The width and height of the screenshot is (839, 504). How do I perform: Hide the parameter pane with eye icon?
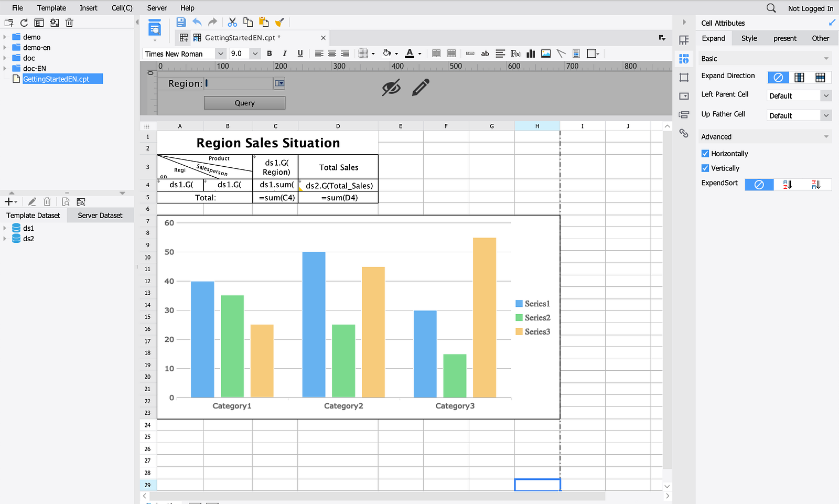(x=391, y=88)
